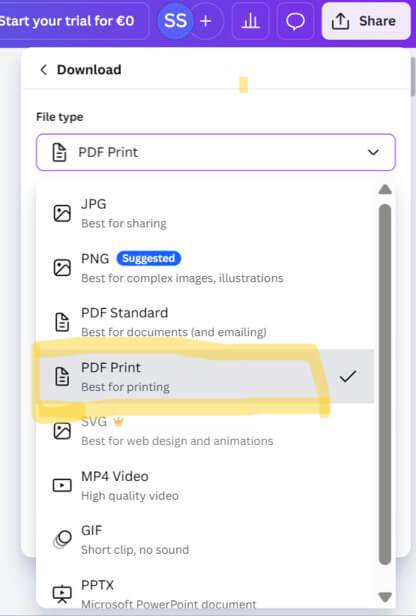Image resolution: width=416 pixels, height=616 pixels.
Task: Click the Suggested badge next to PNG
Action: click(x=148, y=258)
